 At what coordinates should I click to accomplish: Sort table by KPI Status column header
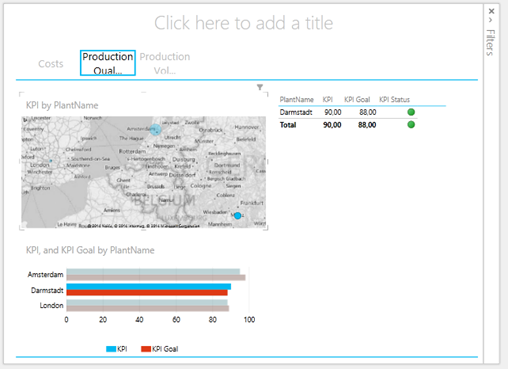tap(394, 99)
